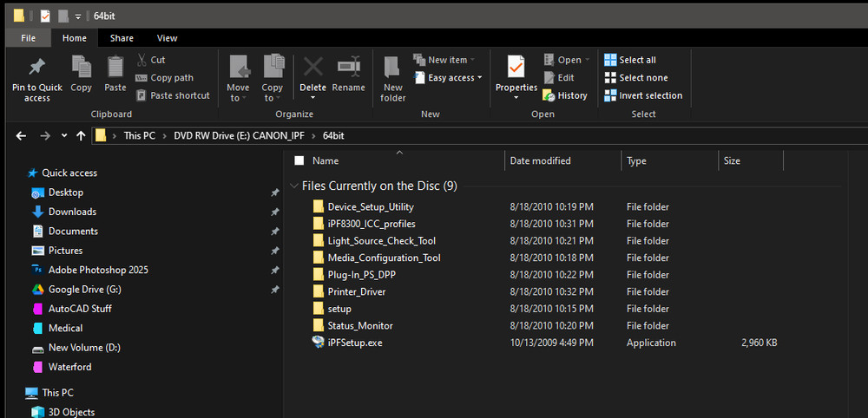Collapse the Files Currently on the Disc group

(x=295, y=186)
